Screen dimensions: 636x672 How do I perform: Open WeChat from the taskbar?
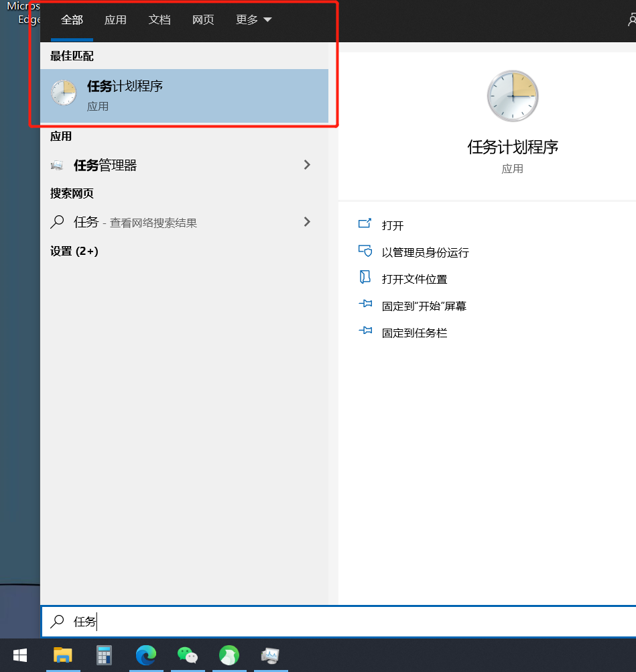click(x=188, y=656)
